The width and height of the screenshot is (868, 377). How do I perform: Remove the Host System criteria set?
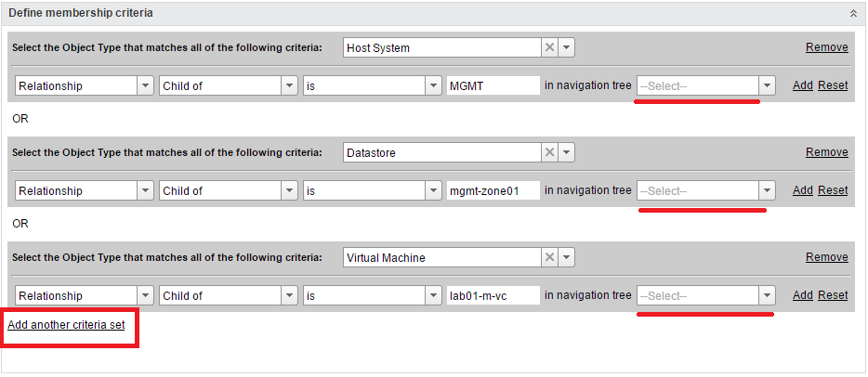826,47
